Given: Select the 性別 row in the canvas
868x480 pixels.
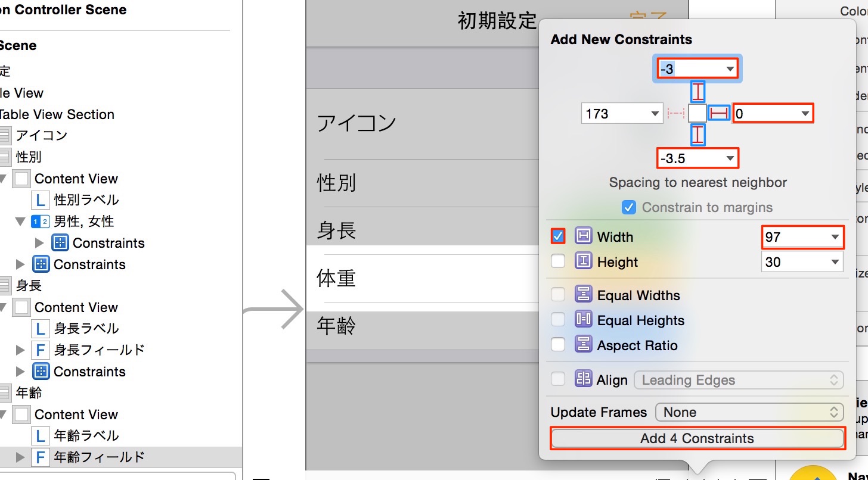Looking at the screenshot, I should click(x=422, y=182).
